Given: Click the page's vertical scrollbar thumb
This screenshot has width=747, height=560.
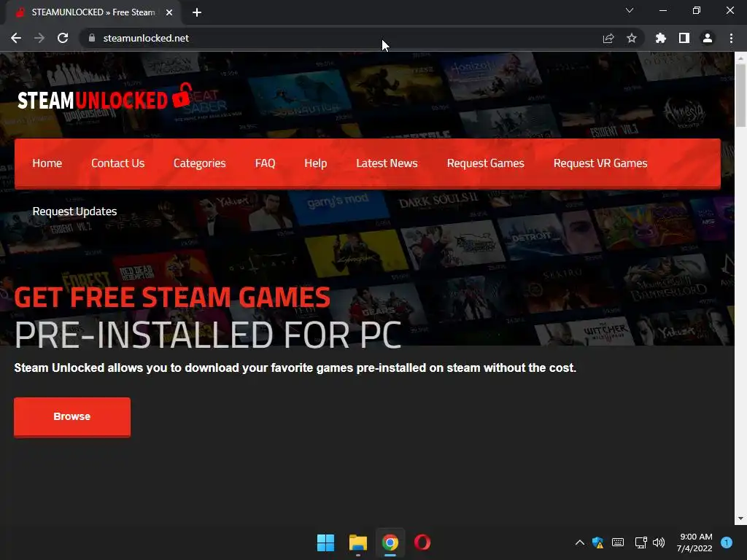Looking at the screenshot, I should point(740,96).
